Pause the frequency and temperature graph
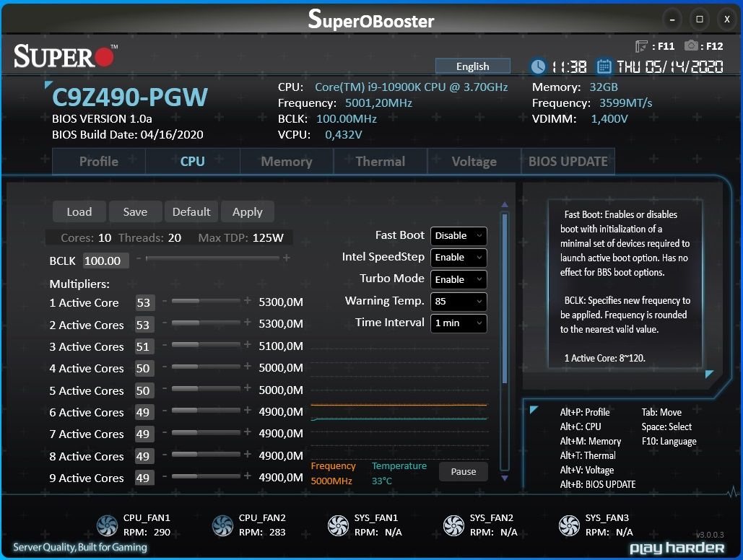The image size is (743, 560). tap(464, 471)
